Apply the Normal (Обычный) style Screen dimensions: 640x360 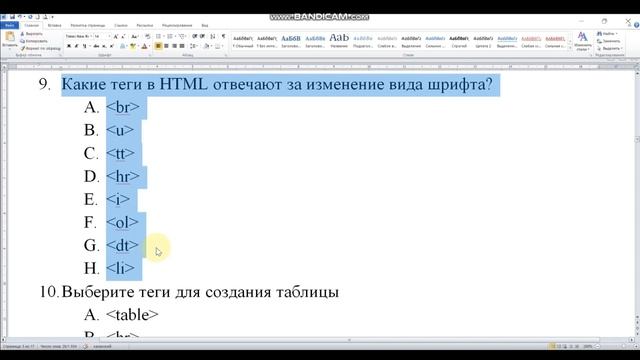243,41
